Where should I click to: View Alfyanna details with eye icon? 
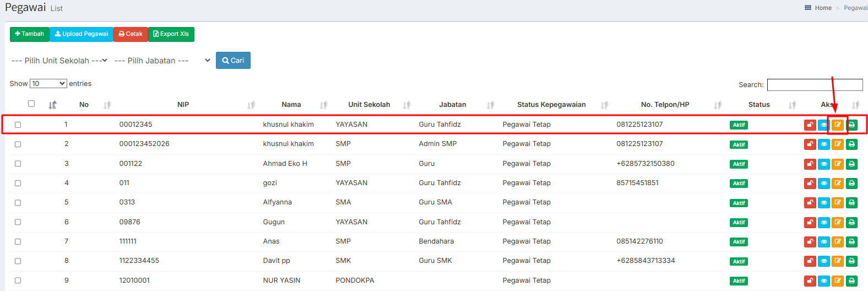[824, 203]
